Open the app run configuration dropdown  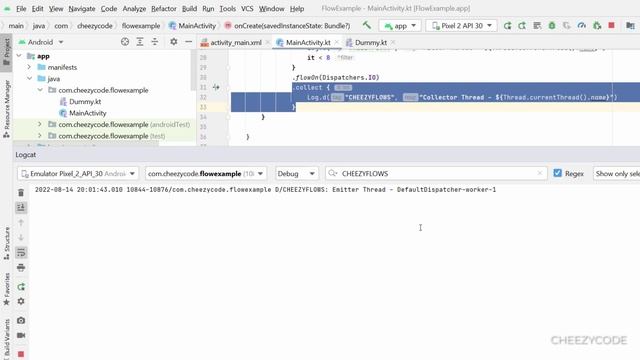(x=400, y=26)
